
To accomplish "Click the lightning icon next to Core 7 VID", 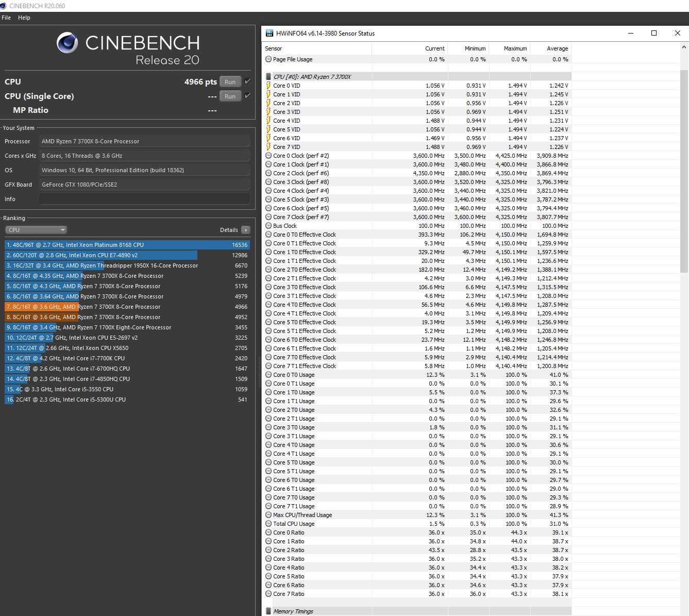I will tap(268, 147).
